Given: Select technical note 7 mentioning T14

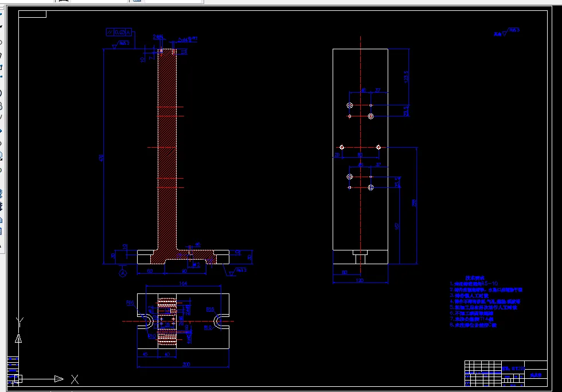Looking at the screenshot, I should [x=471, y=319].
